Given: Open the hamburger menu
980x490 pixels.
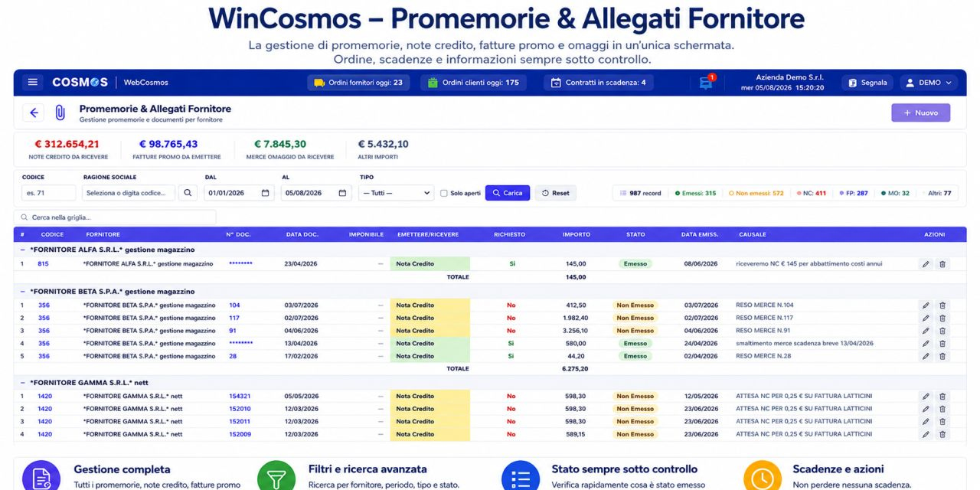Looking at the screenshot, I should pos(32,83).
